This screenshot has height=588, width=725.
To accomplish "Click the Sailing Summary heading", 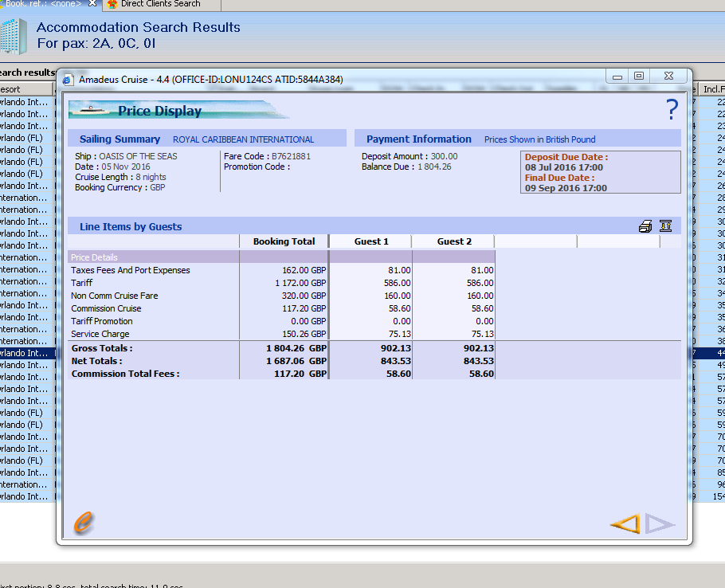I will point(120,139).
